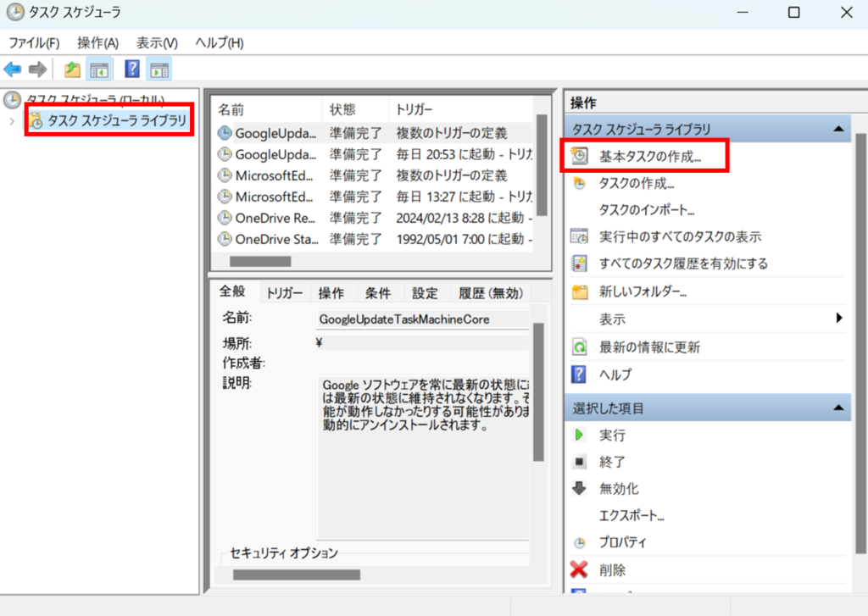
Task: Click the red 削除 delete X icon
Action: pos(580,569)
